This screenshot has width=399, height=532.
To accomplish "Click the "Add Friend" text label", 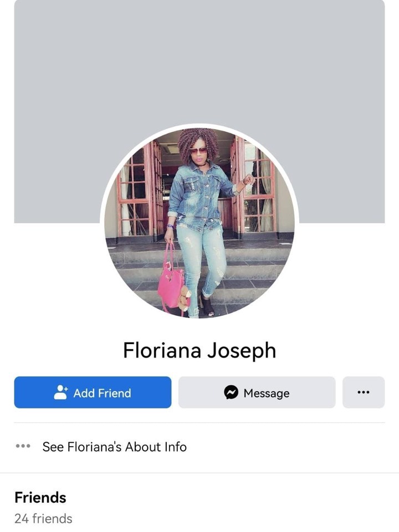I will coord(102,393).
